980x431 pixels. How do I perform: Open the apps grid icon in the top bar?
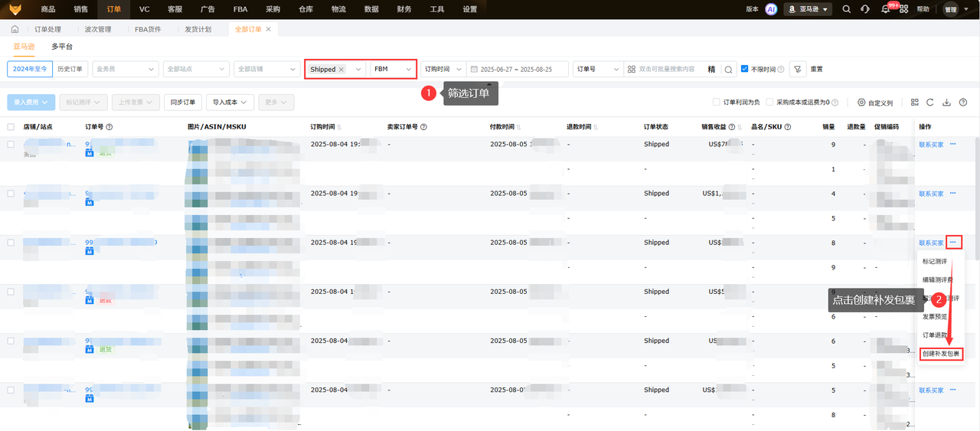point(904,9)
